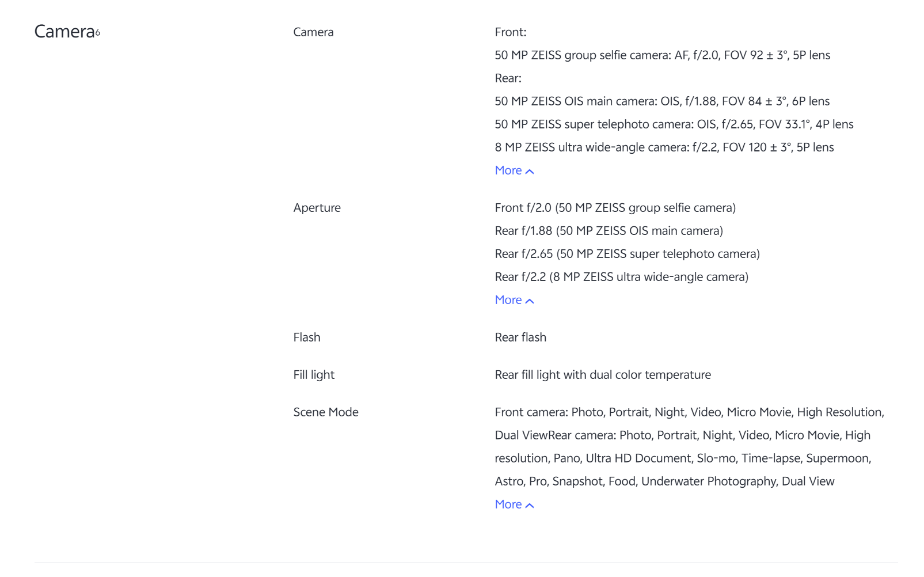Collapse Aperture details using the More chevron

pyautogui.click(x=530, y=301)
